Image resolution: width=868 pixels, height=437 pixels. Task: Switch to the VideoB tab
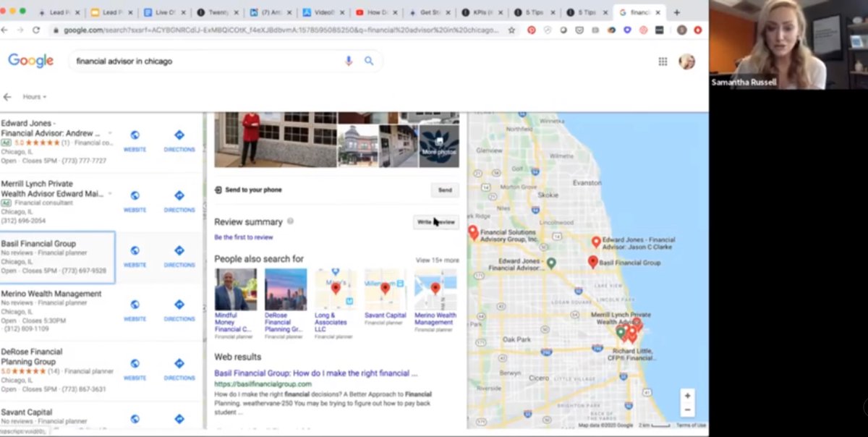click(x=322, y=12)
